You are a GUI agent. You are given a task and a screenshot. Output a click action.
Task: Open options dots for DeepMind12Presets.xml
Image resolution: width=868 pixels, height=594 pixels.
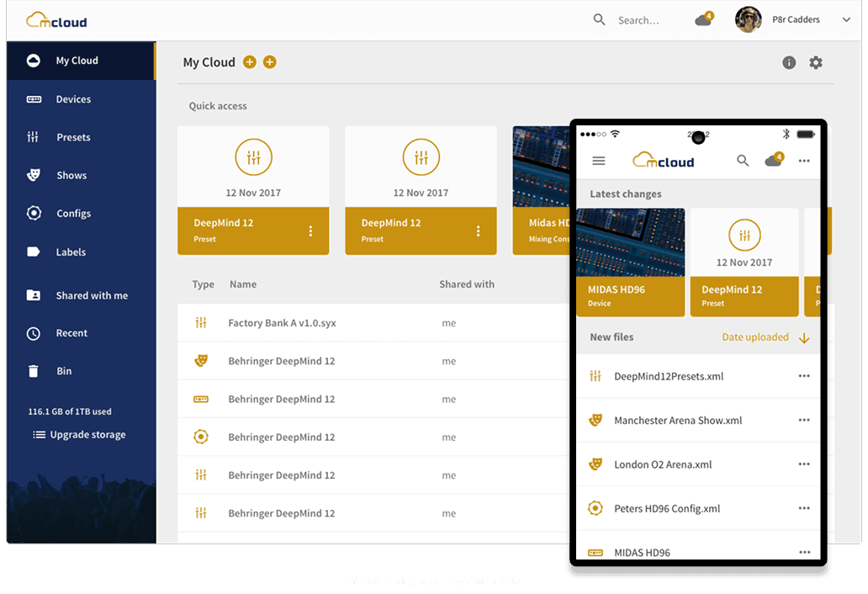(804, 376)
